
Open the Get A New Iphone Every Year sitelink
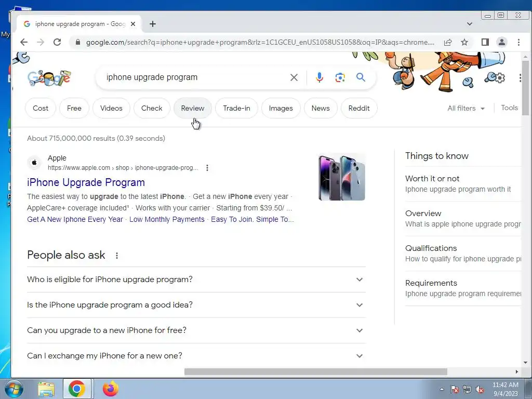(75, 220)
